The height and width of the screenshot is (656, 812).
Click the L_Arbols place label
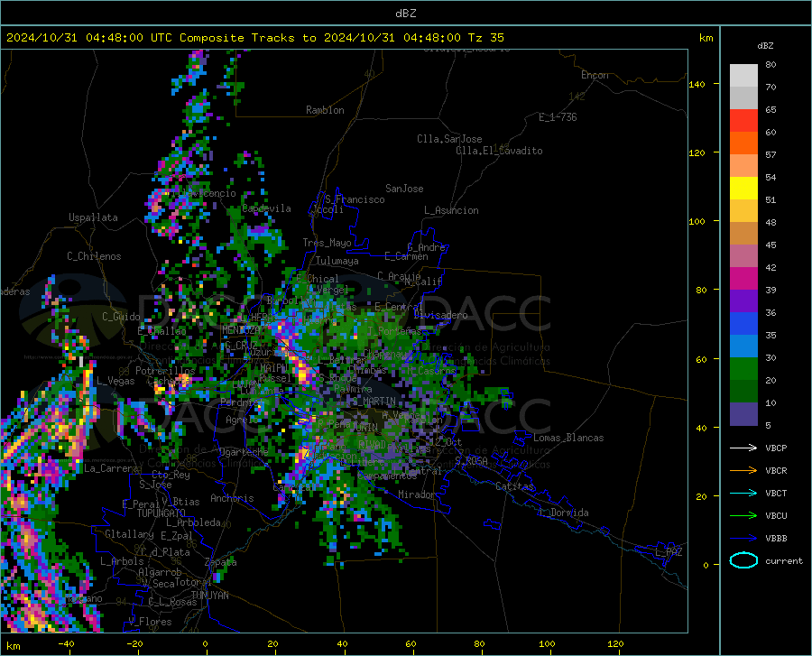pos(122,561)
